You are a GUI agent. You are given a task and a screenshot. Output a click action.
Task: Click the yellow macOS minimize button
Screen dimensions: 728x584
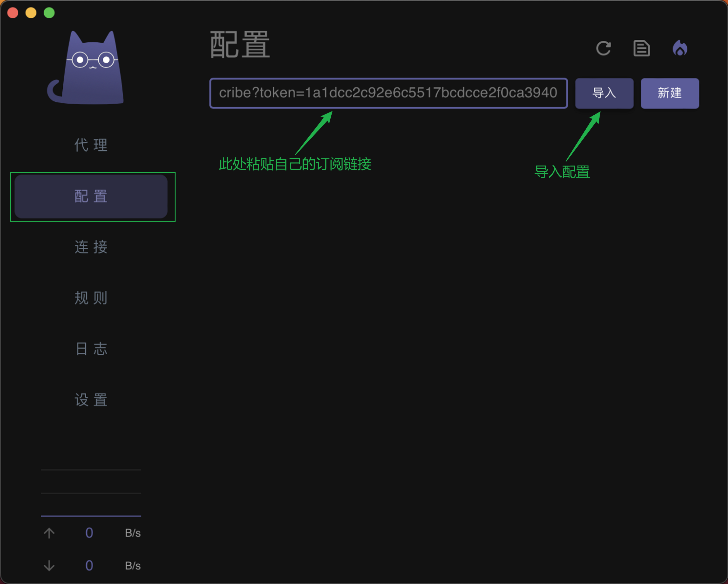coord(31,13)
